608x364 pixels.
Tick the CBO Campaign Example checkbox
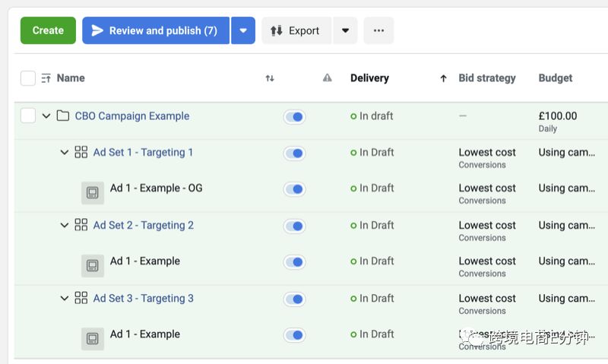[28, 116]
